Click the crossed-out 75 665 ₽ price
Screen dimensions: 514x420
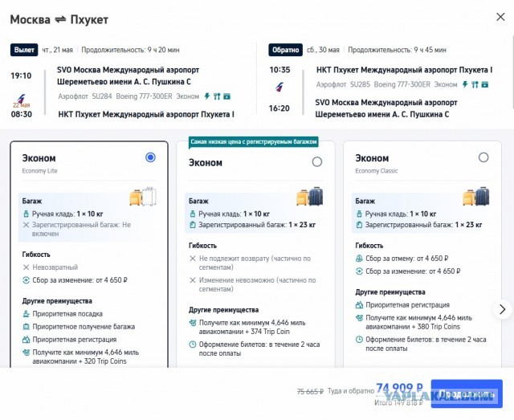pyautogui.click(x=310, y=391)
